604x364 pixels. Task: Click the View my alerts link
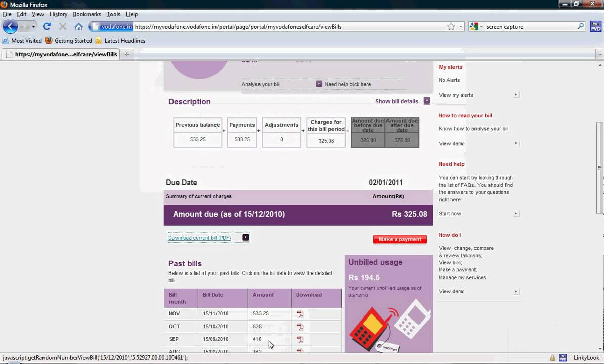[x=456, y=95]
